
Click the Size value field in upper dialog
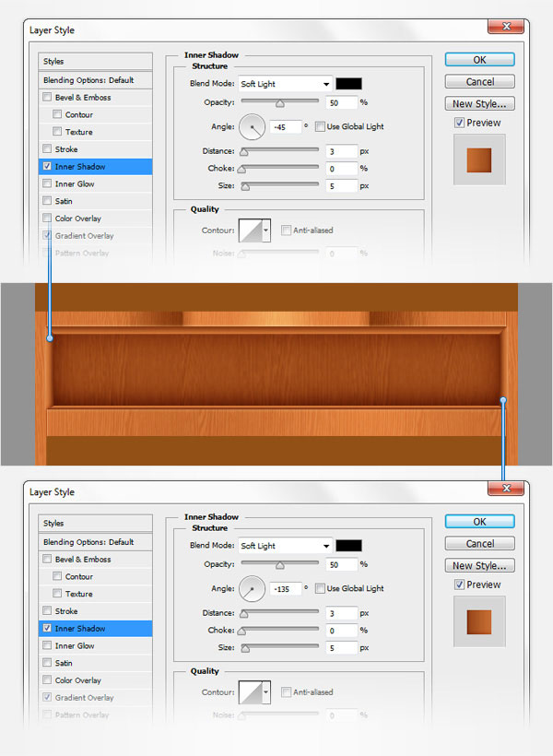click(341, 186)
